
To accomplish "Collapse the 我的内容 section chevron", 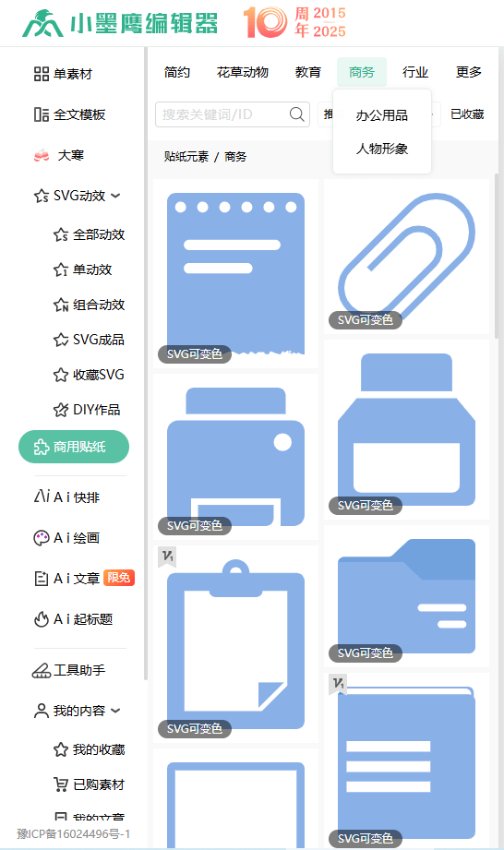I will pos(115,710).
